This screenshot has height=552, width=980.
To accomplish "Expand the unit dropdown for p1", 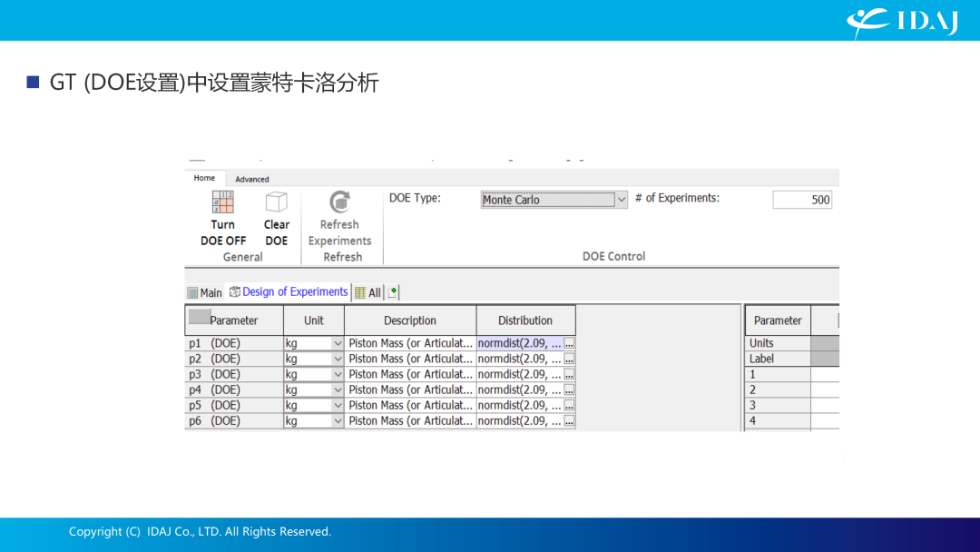I will point(338,343).
